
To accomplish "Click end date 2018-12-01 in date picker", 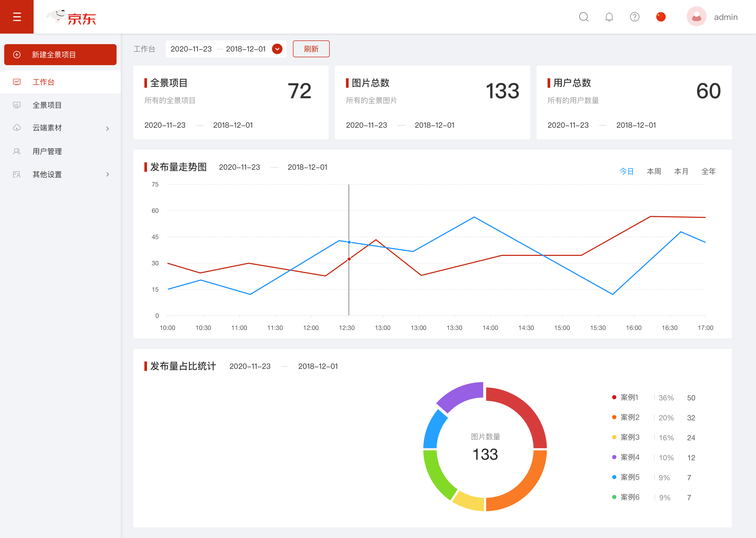I will click(246, 49).
